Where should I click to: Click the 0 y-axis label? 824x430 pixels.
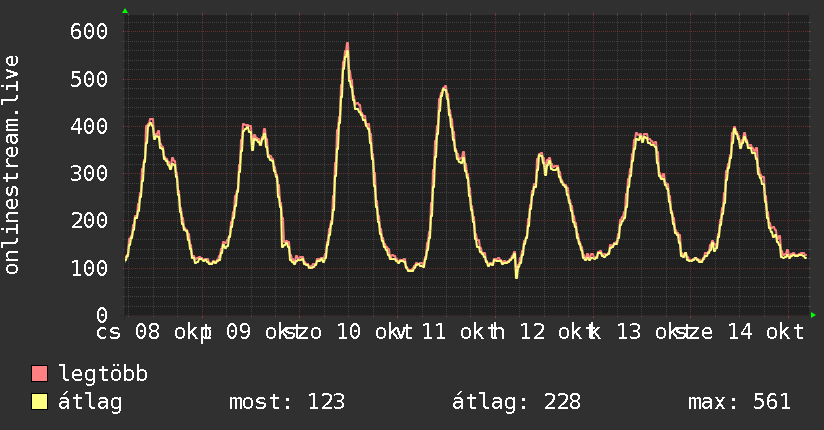[102, 315]
